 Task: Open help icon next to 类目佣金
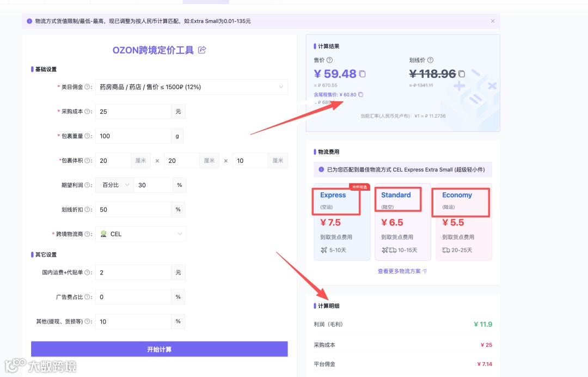pyautogui.click(x=87, y=87)
